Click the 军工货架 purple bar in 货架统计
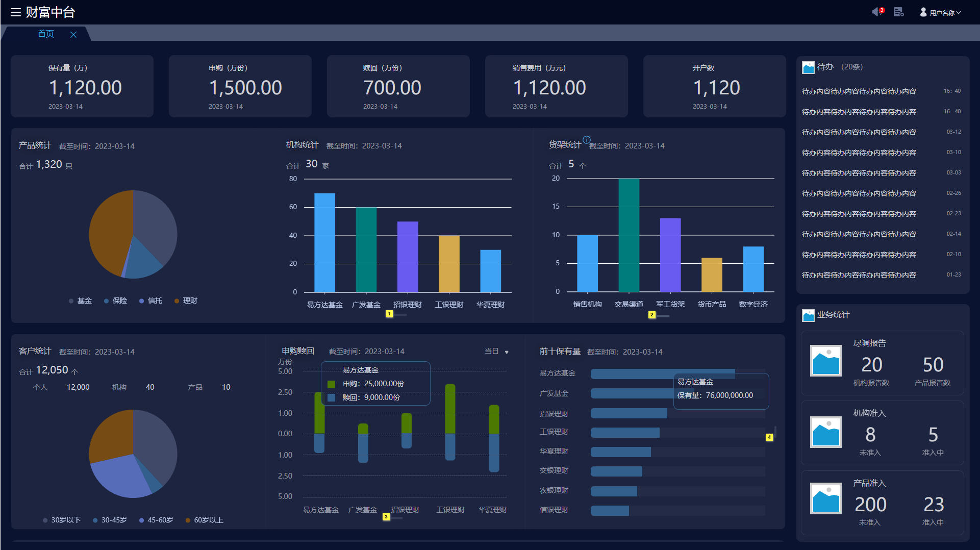 670,255
